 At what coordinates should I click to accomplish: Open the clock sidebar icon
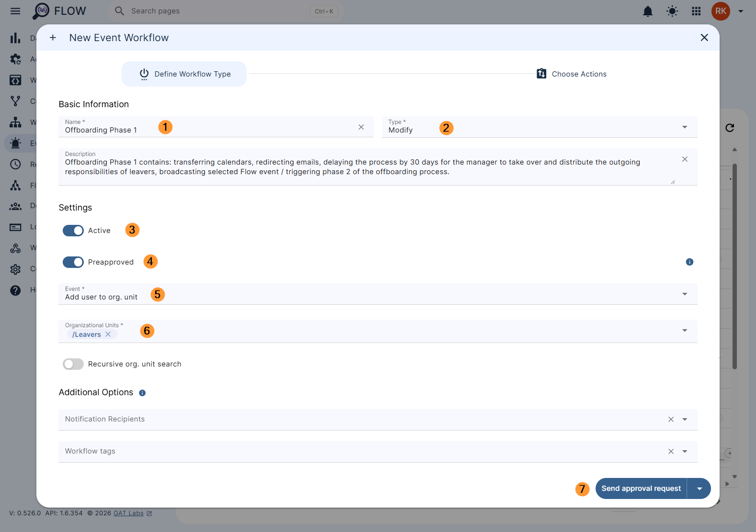[x=15, y=164]
